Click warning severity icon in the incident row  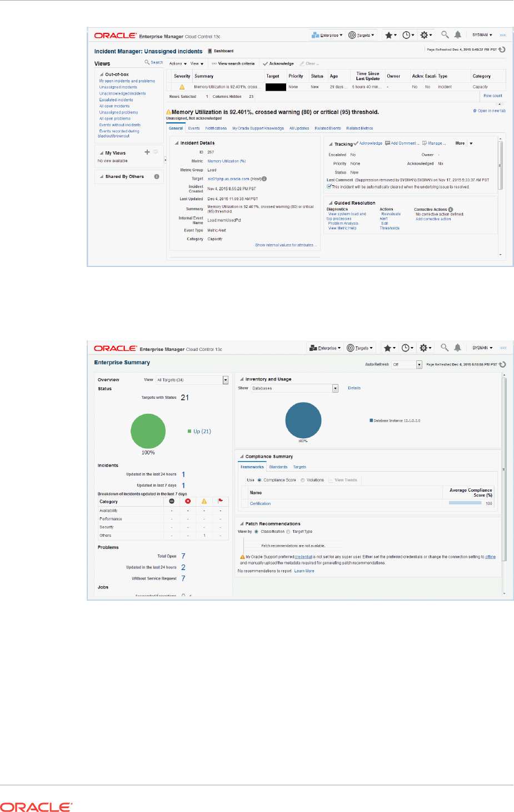pyautogui.click(x=182, y=87)
